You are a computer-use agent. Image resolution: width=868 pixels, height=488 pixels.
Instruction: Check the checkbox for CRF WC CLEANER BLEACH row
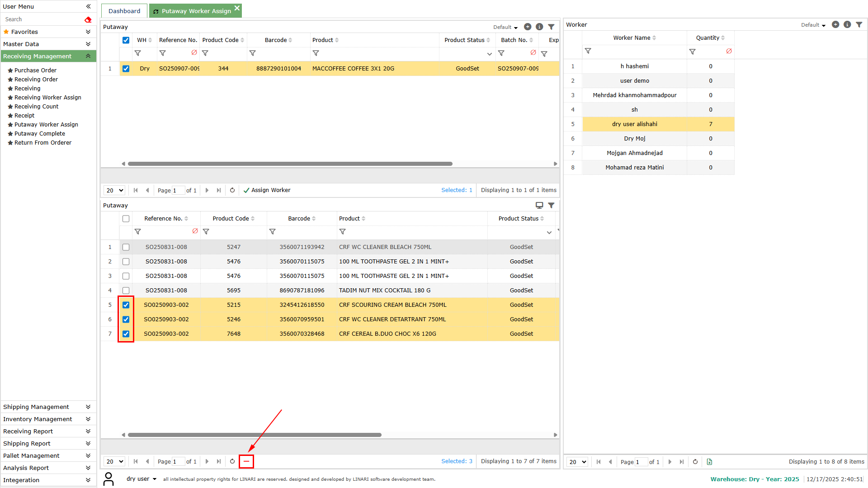point(126,247)
